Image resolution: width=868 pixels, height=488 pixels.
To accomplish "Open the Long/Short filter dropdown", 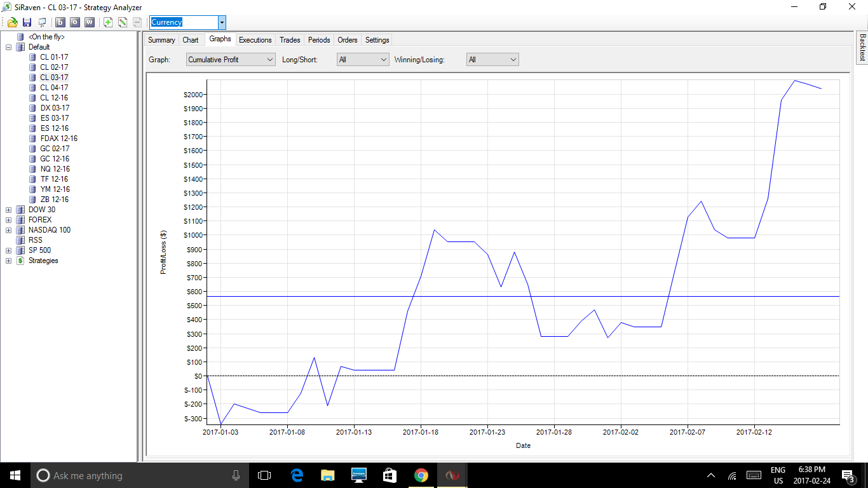I will [363, 60].
